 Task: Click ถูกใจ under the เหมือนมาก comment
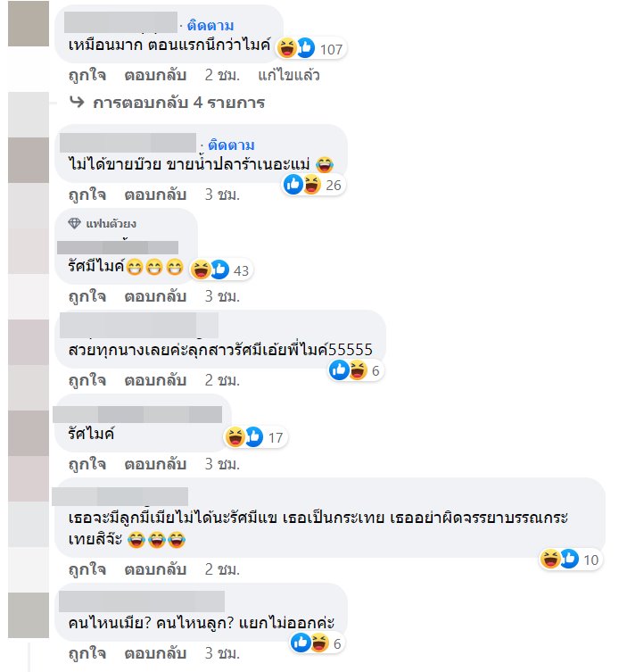87,76
